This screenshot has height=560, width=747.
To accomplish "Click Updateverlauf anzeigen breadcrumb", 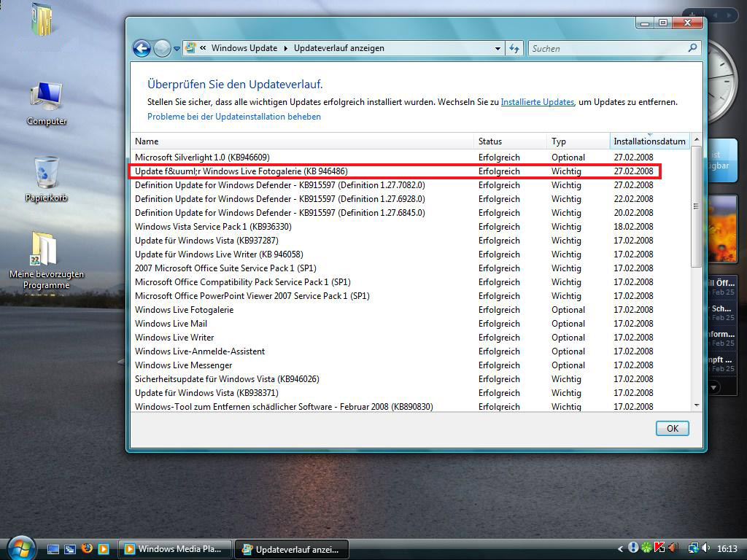I will tap(338, 48).
